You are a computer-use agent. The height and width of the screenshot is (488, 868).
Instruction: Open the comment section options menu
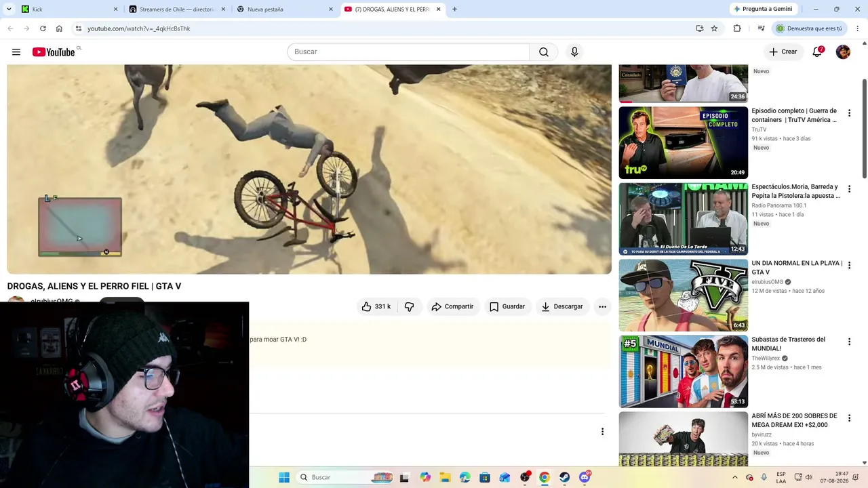(602, 432)
